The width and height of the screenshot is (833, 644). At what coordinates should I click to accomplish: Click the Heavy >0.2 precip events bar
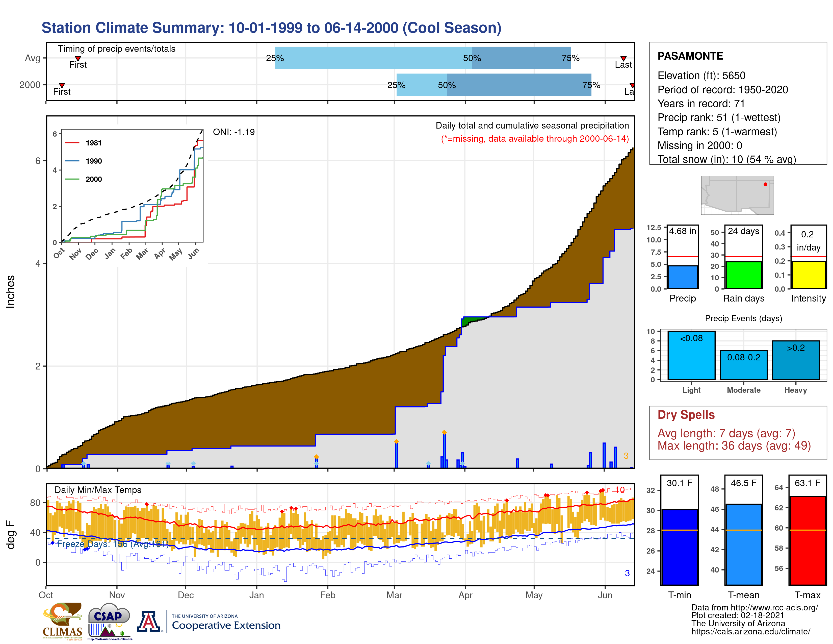(x=796, y=360)
